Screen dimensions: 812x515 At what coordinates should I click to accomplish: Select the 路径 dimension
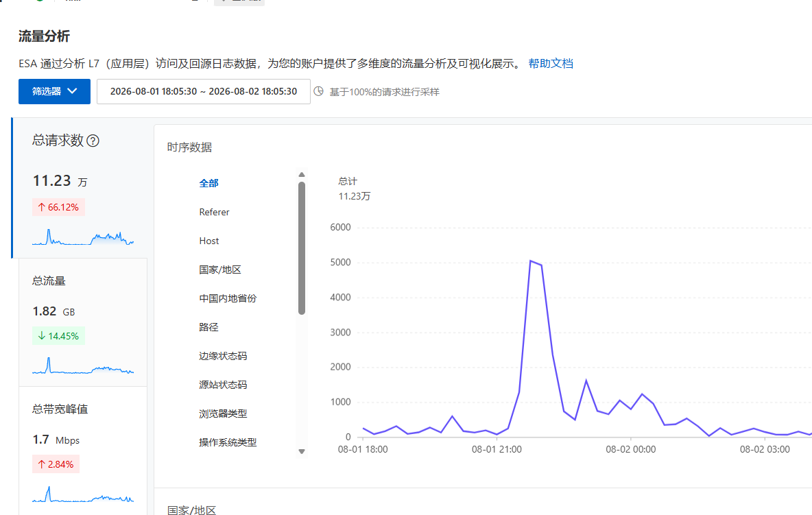coord(208,327)
